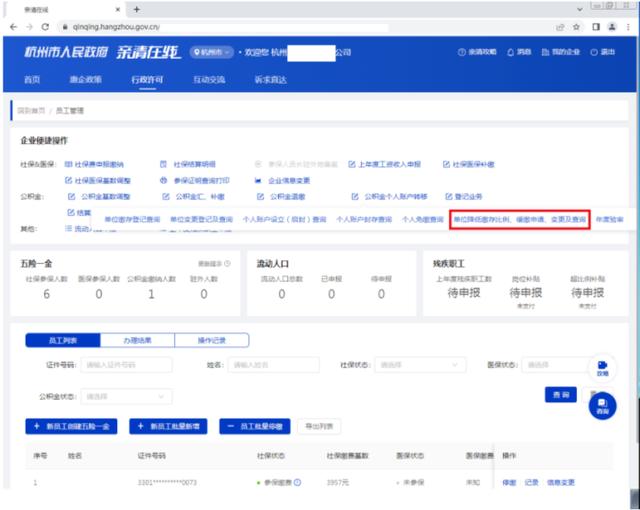Click the 亲清在线 site logo

tap(148, 52)
